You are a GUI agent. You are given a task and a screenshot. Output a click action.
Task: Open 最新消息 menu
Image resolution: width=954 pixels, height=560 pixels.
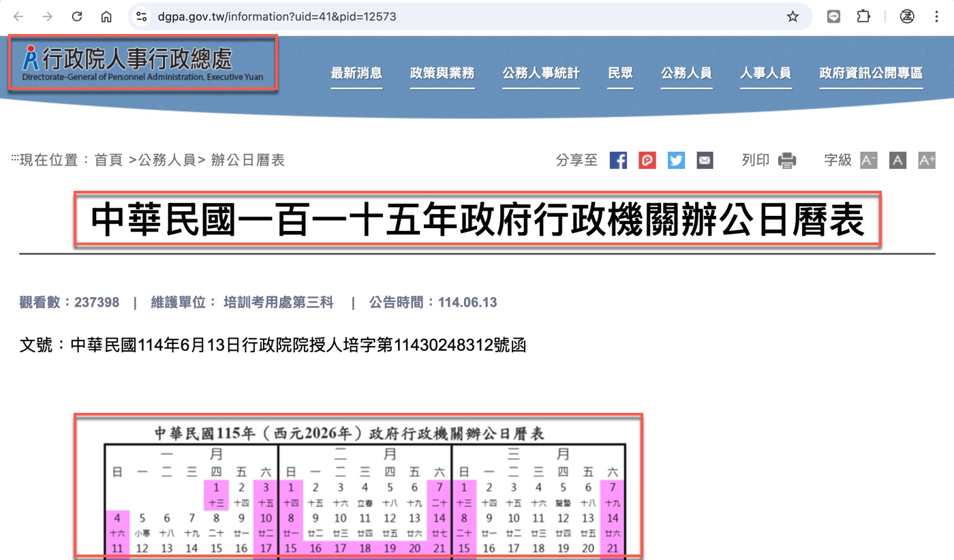click(356, 74)
